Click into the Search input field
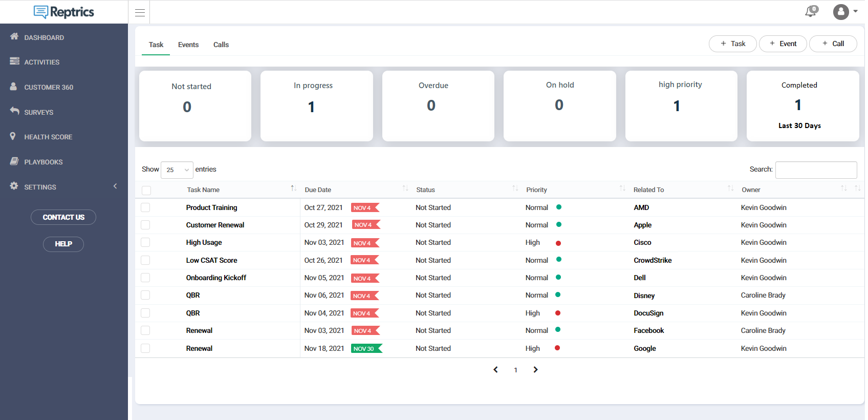This screenshot has width=868, height=420. pos(816,170)
